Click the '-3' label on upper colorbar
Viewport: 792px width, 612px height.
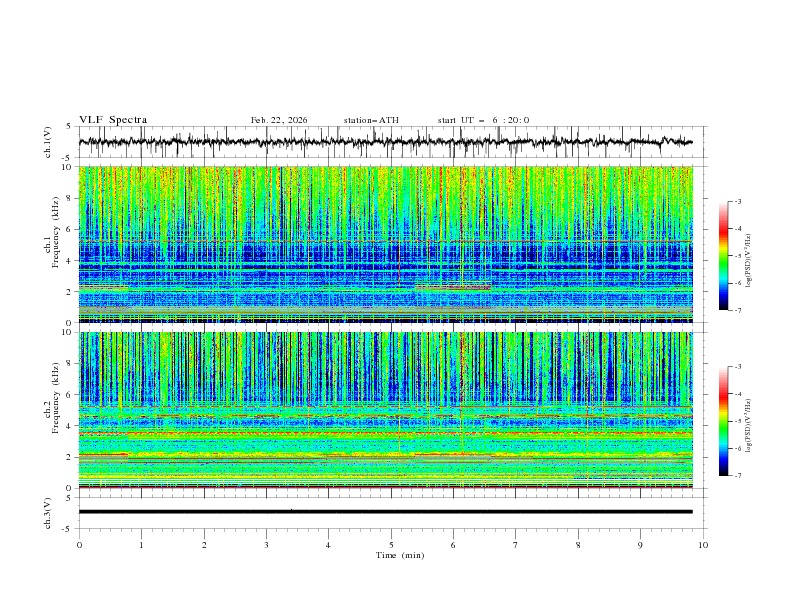pyautogui.click(x=737, y=201)
